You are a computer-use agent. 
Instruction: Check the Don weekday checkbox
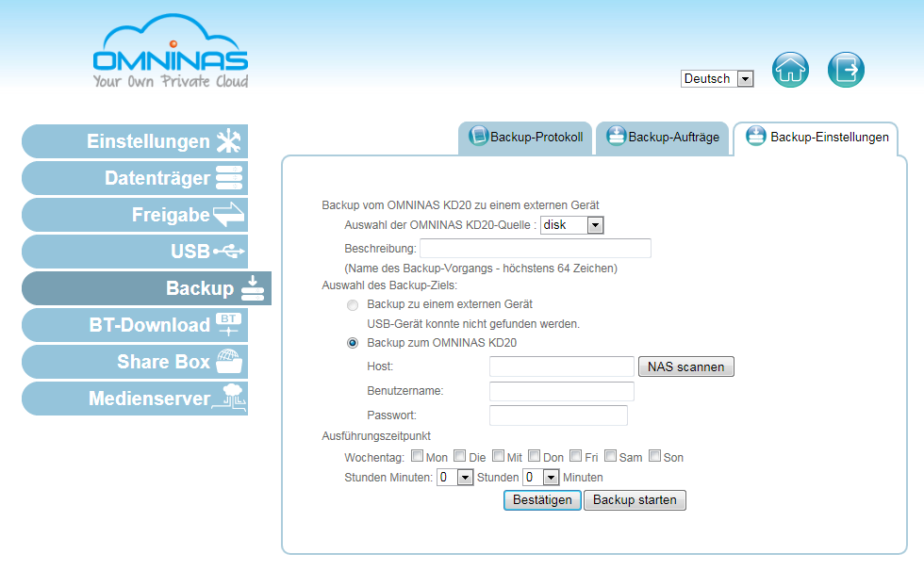pyautogui.click(x=535, y=456)
